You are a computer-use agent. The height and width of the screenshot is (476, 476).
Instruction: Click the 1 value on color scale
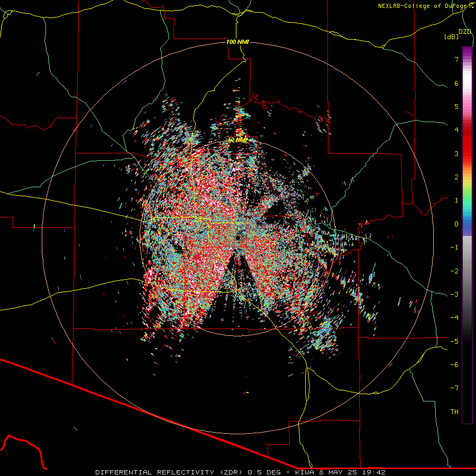click(x=456, y=200)
